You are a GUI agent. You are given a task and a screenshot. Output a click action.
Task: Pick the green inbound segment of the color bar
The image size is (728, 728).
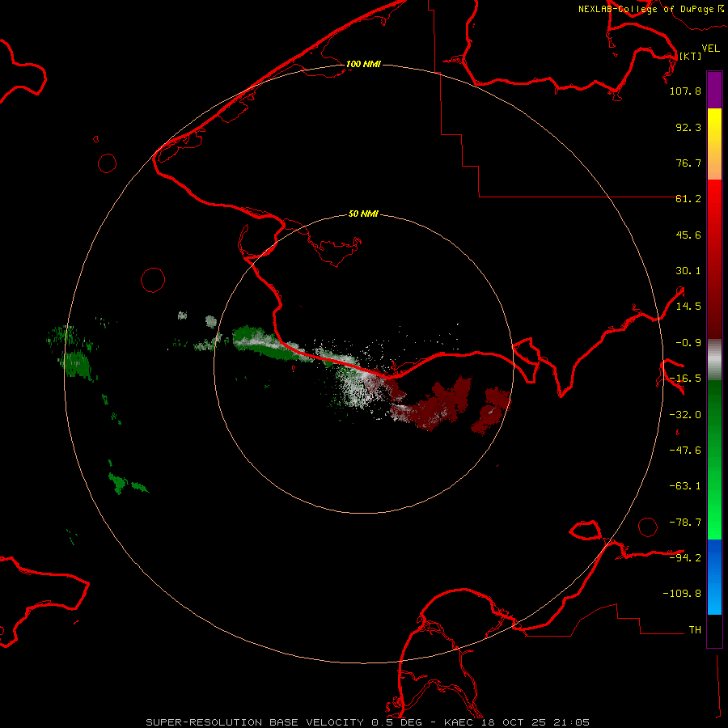pos(714,459)
